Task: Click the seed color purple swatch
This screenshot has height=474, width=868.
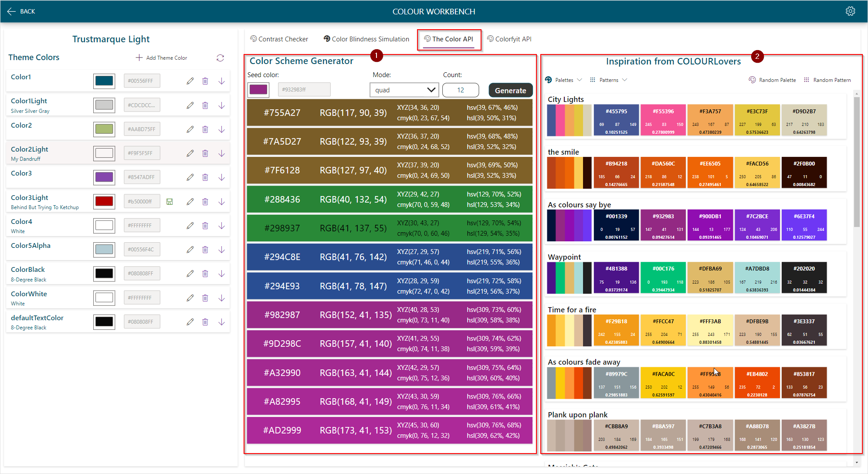Action: tap(258, 90)
